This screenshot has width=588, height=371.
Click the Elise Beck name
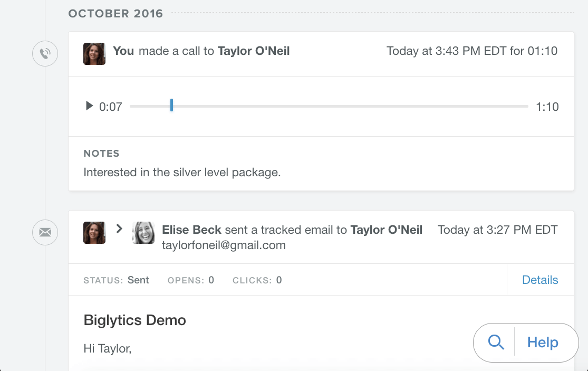click(x=191, y=230)
